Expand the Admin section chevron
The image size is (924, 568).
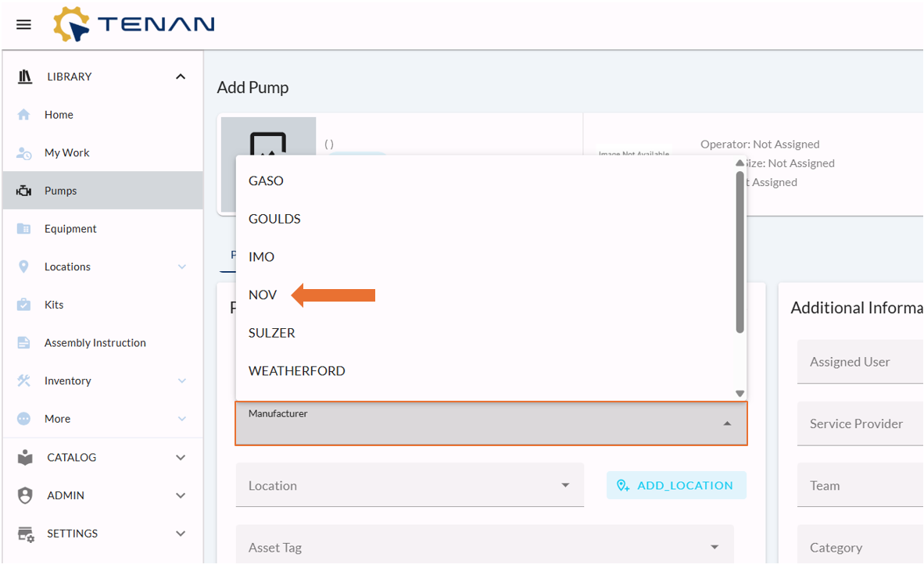(x=181, y=495)
